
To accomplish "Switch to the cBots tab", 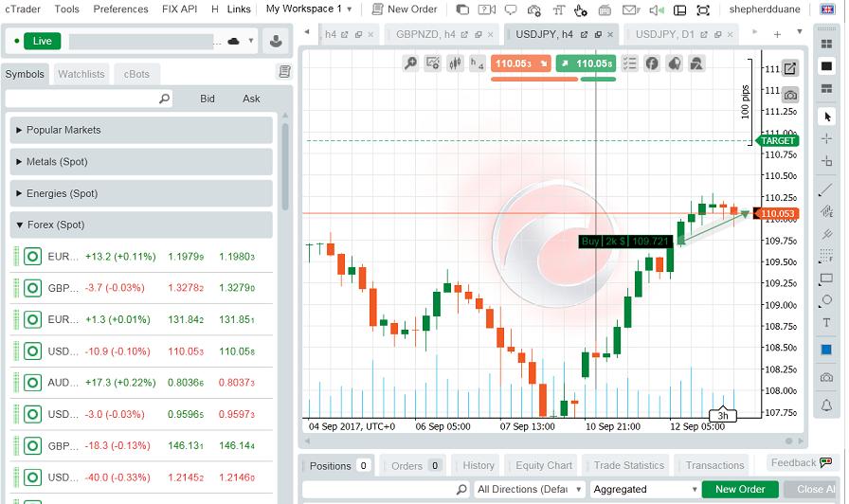I will click(x=136, y=74).
